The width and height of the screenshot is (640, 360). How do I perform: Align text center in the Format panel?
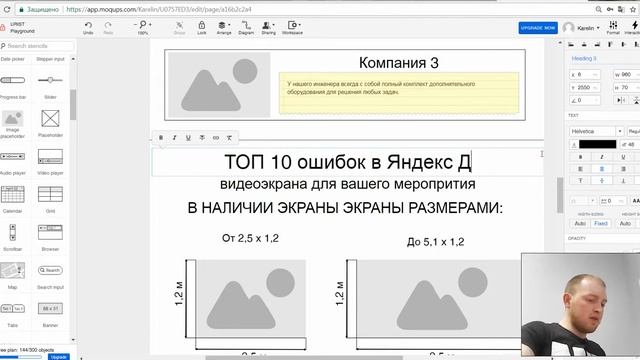[x=602, y=169]
